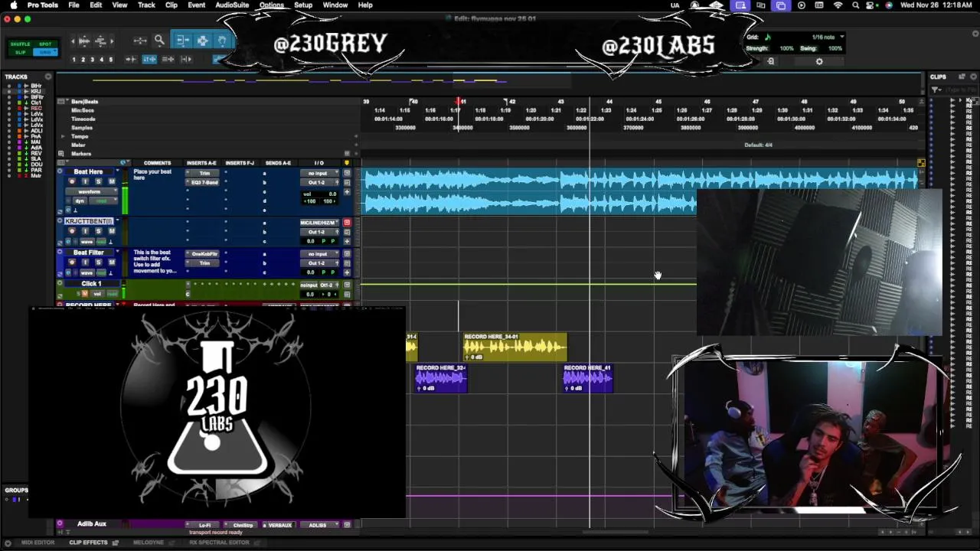Toggle Link Track and Edit Selection icon
Viewport: 980px width, 551px height.
[x=168, y=59]
